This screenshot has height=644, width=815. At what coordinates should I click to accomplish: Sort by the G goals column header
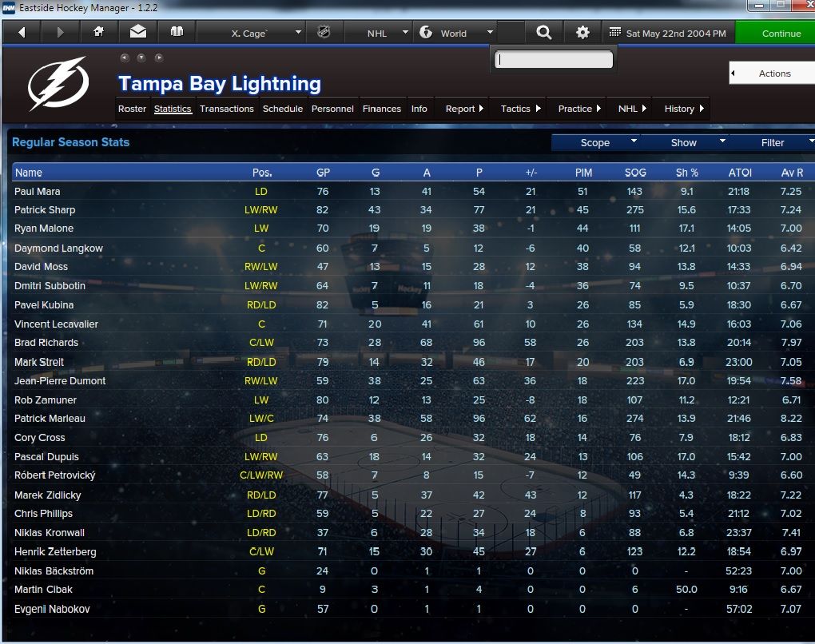(376, 173)
